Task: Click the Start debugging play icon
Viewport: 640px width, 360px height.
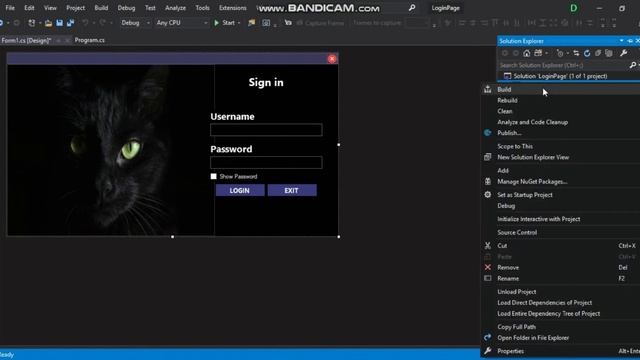Action: (x=217, y=23)
